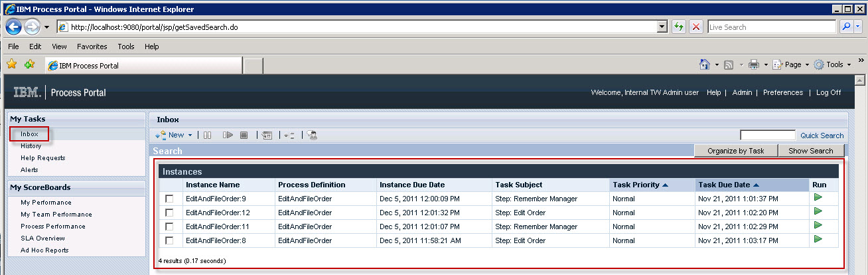This screenshot has width=868, height=275.
Task: Select the checkbox for EditAndFileOrder:11
Action: (x=169, y=227)
